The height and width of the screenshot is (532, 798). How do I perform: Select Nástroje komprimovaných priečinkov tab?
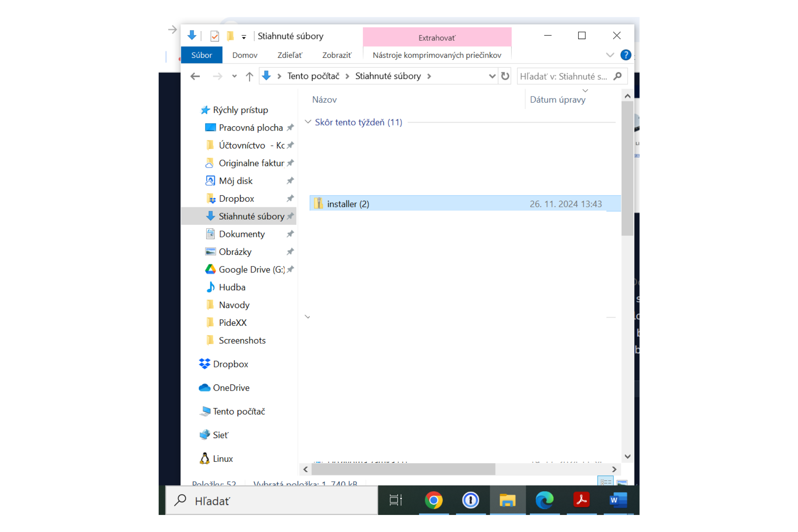pos(437,55)
